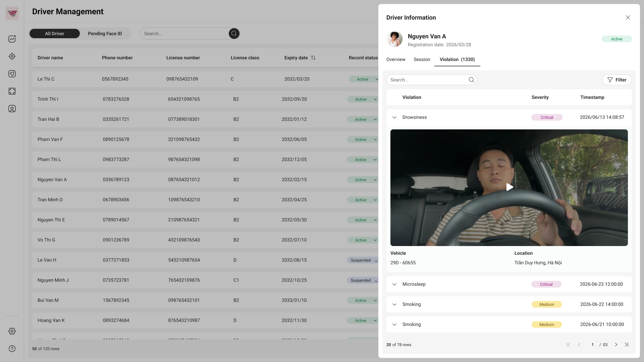Click the violation page number field
644x362 pixels.
592,345
